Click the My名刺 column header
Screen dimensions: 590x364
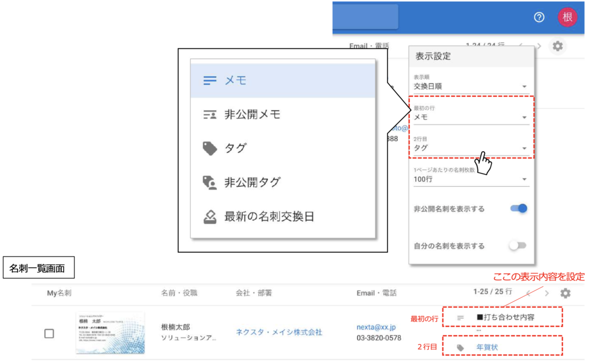[x=59, y=293]
